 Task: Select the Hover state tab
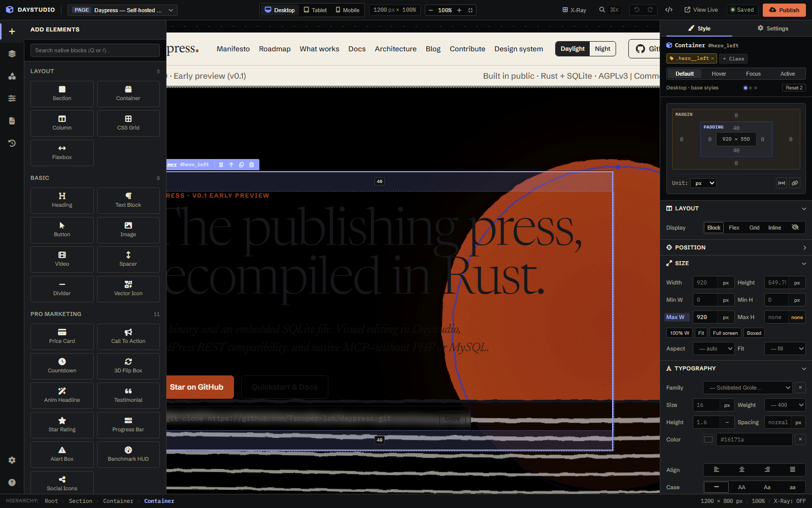tap(719, 74)
